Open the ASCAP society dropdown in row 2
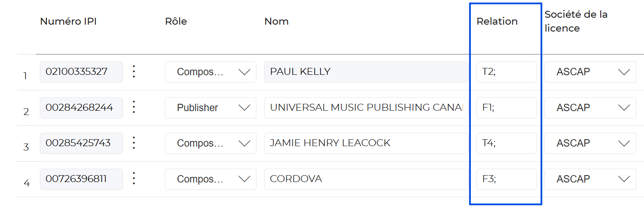This screenshot has width=644, height=208. click(x=590, y=108)
